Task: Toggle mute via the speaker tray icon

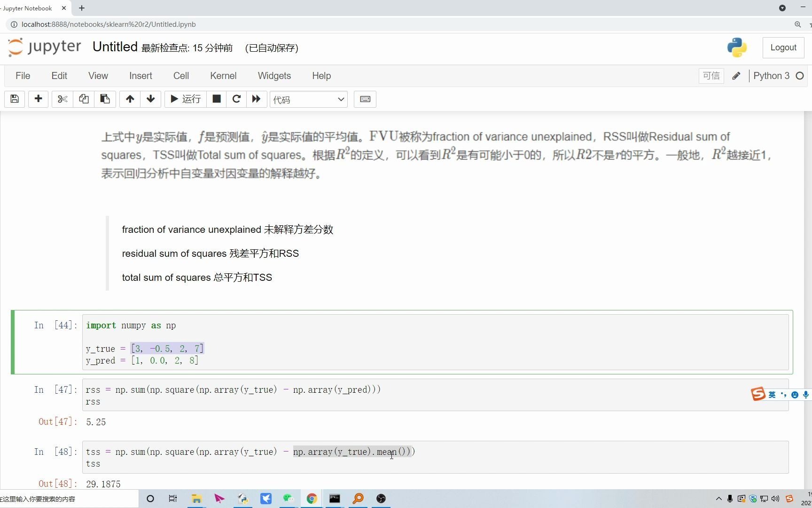Action: [776, 499]
